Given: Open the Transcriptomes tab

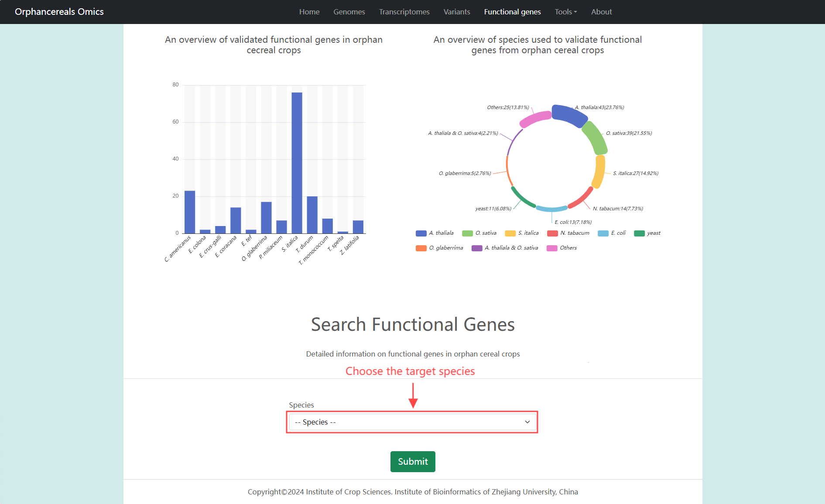Looking at the screenshot, I should click(x=404, y=12).
